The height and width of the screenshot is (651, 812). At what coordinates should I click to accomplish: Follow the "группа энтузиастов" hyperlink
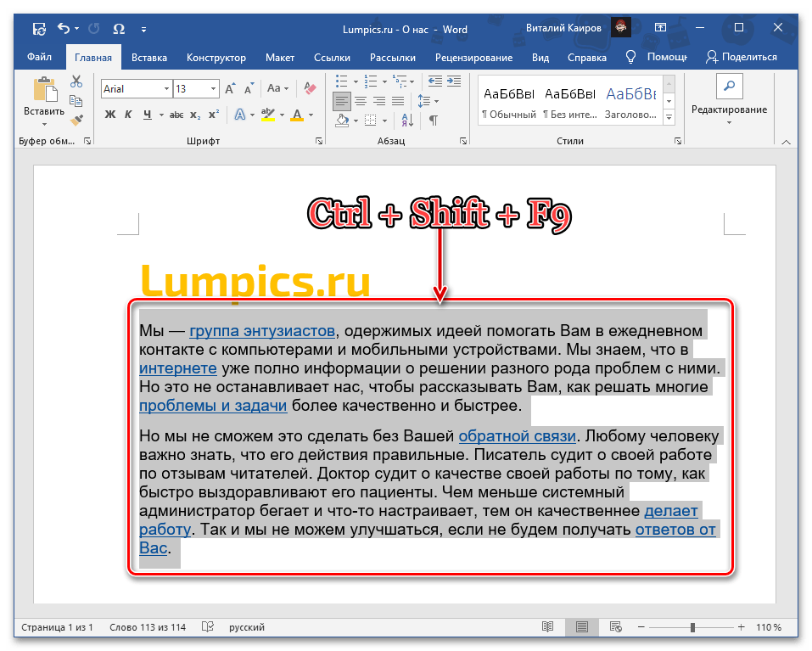(x=262, y=330)
